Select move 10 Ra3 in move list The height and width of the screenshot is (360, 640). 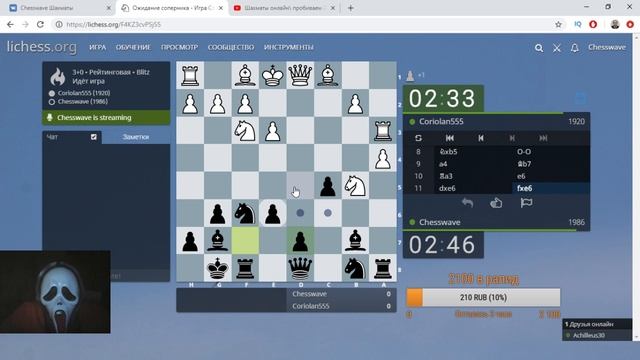473,176
